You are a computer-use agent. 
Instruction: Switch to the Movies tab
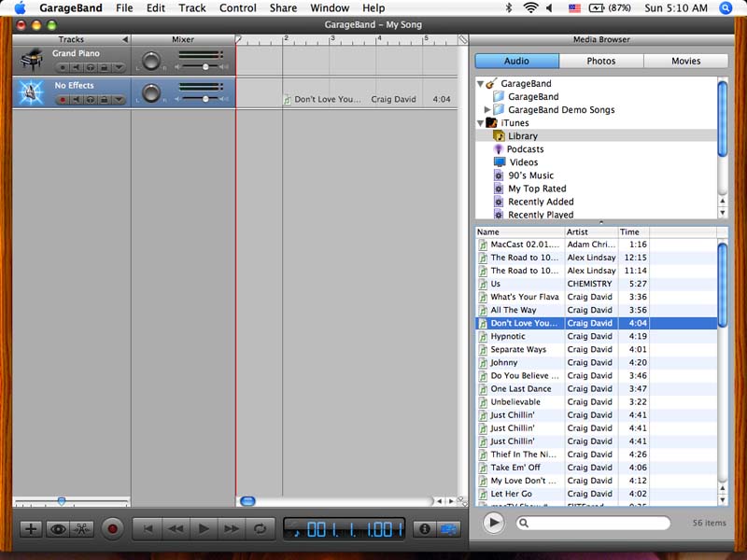click(x=686, y=61)
